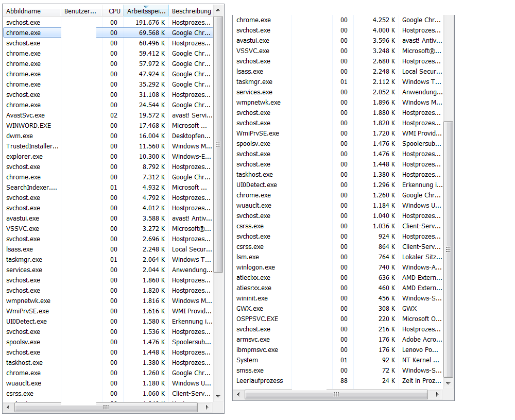The width and height of the screenshot is (515, 420).
Task: Sort by the Beschreibung column header
Action: tap(191, 11)
